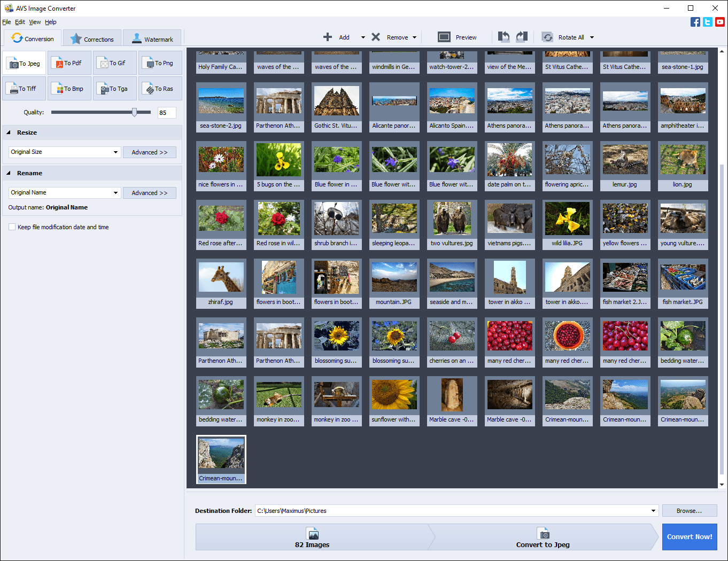Screen dimensions: 728x561
Task: Click the rotate right icon in toolbar
Action: (x=522, y=37)
